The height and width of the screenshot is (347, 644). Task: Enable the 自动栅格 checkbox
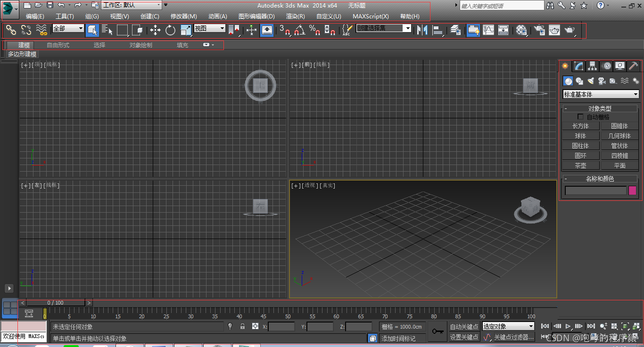point(581,116)
